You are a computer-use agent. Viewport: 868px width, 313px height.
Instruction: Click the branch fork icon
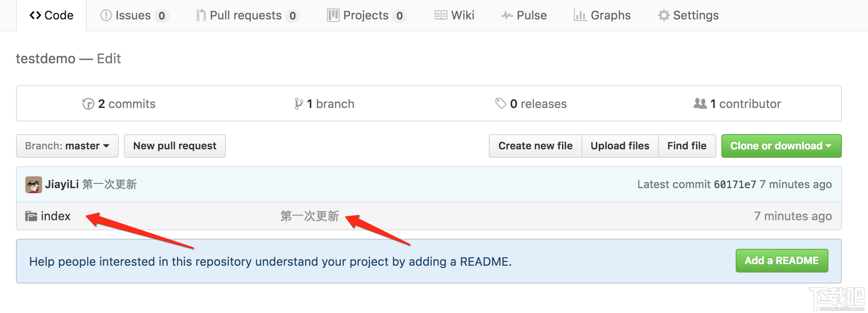point(298,104)
